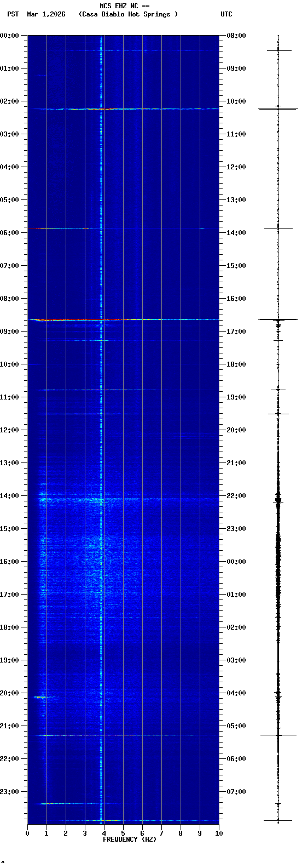
Task: Click the seismogram trace spike just after 05:00 UTC
Action: 278,735
